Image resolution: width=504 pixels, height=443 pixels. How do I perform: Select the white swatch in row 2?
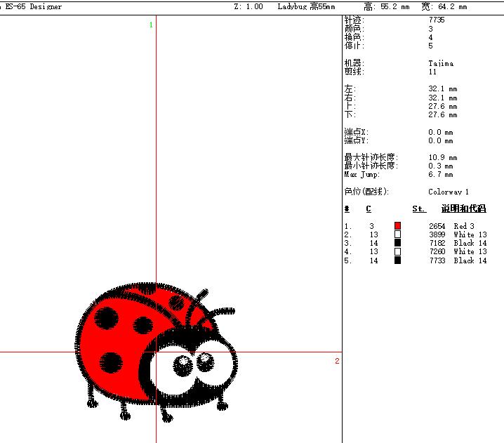pyautogui.click(x=397, y=234)
